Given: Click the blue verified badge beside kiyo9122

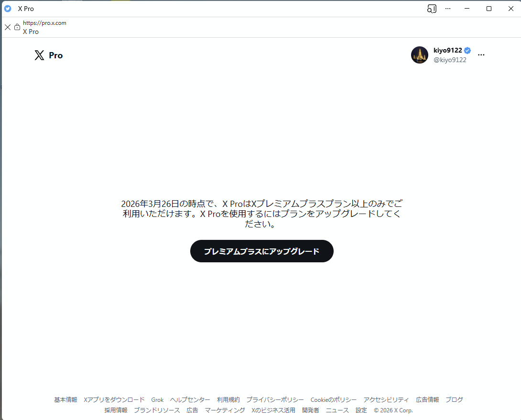Looking at the screenshot, I should 467,51.
